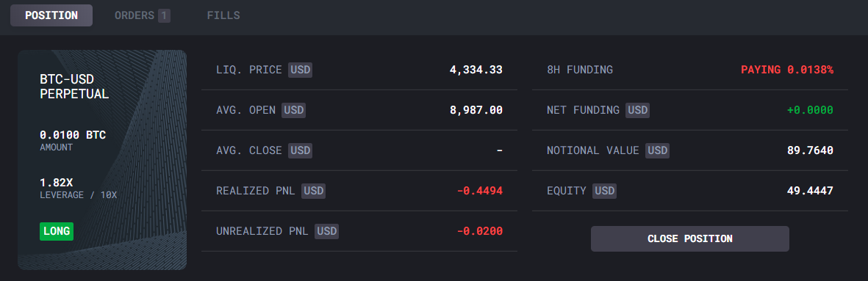Click the Paying 0.0138% funding rate

[x=787, y=70]
